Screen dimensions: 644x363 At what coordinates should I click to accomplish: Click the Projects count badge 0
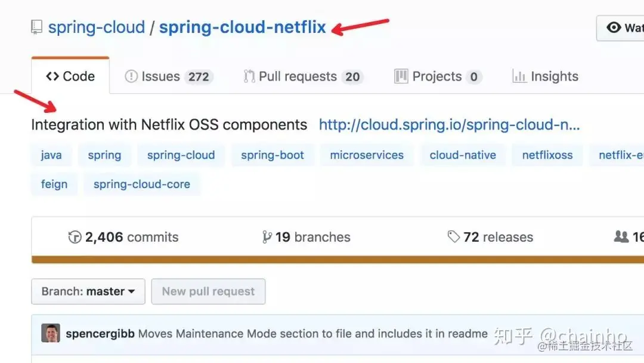pos(473,77)
